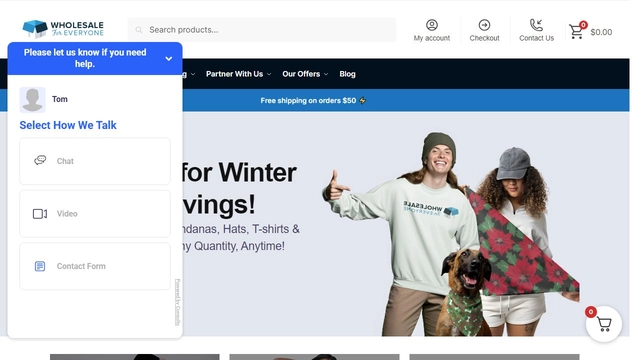Open the Blog menu item
The image size is (640, 360).
coord(347,74)
